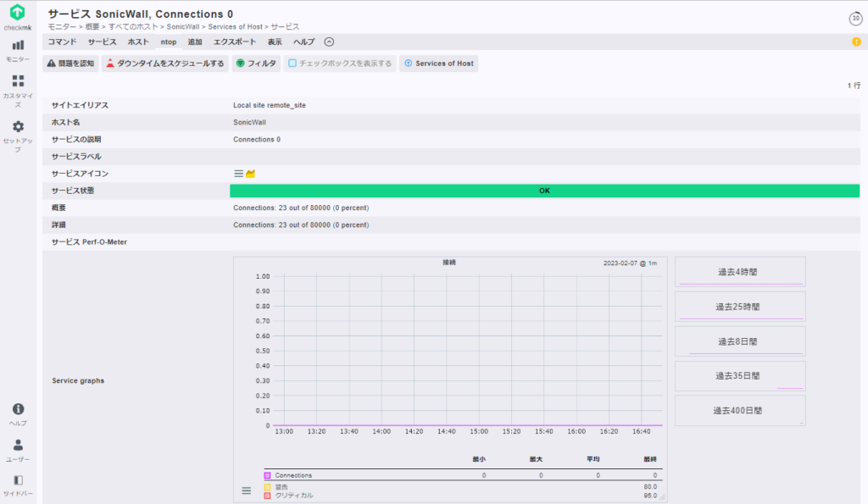This screenshot has height=504, width=868.
Task: Click the 1 行 row count text
Action: [854, 86]
